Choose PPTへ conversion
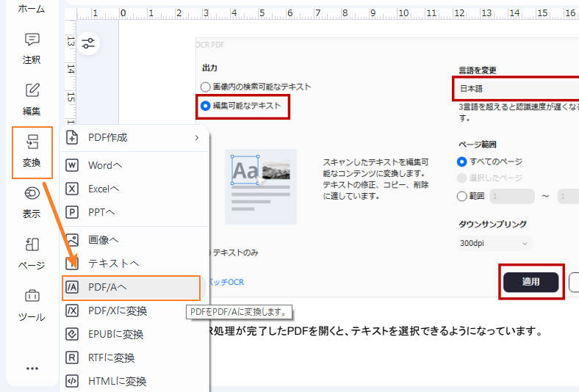 click(134, 212)
